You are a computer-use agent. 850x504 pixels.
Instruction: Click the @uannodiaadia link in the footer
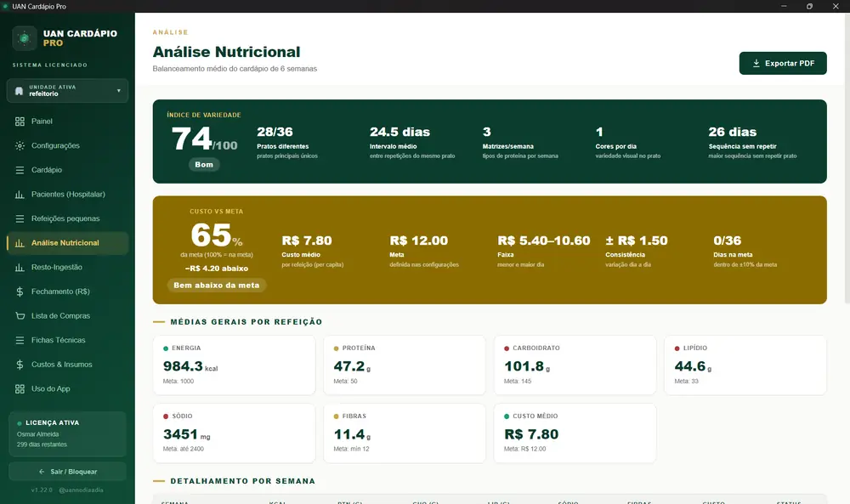81,490
